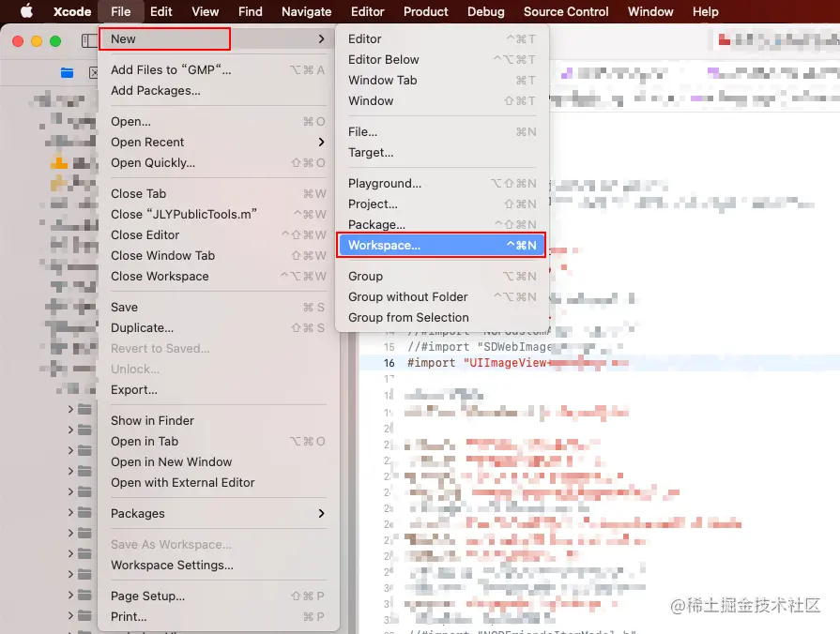Choose Editor Below
Image resolution: width=840 pixels, height=634 pixels.
(441, 59)
